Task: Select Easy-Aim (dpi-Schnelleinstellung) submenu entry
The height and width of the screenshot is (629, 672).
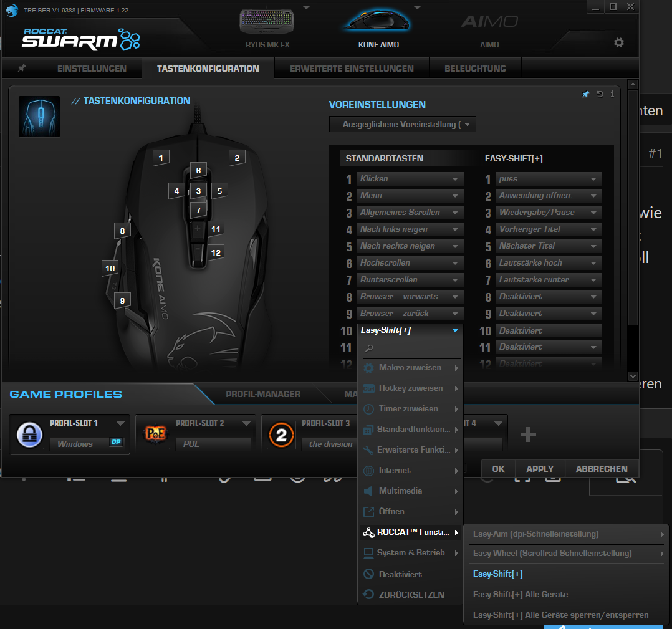Action: click(566, 534)
